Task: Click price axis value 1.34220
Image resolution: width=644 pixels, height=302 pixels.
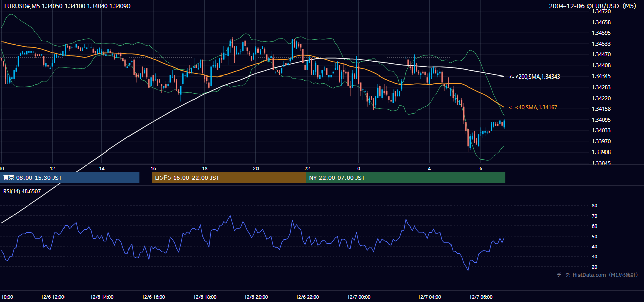Action: coord(600,98)
